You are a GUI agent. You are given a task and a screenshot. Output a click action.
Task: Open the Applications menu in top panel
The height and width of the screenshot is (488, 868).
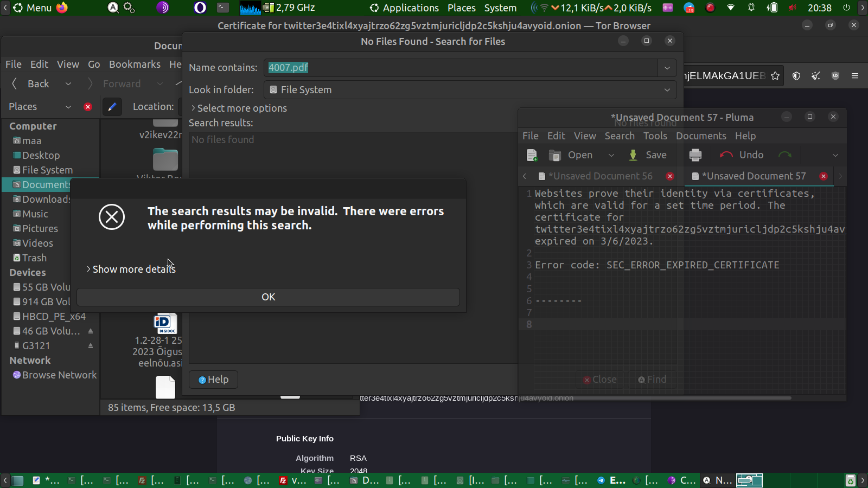pos(404,8)
